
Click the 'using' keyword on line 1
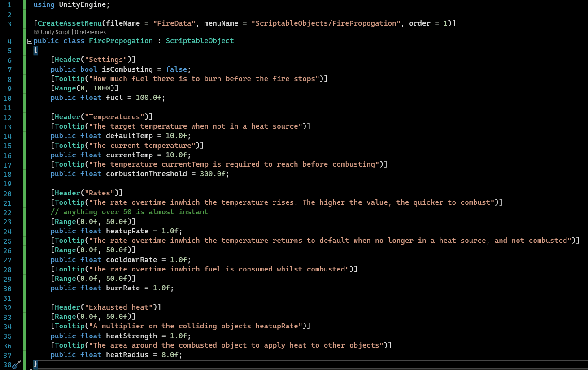[44, 4]
